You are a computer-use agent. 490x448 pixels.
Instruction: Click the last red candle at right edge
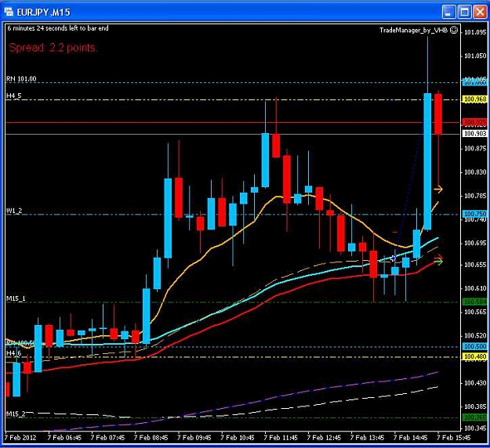(x=438, y=114)
